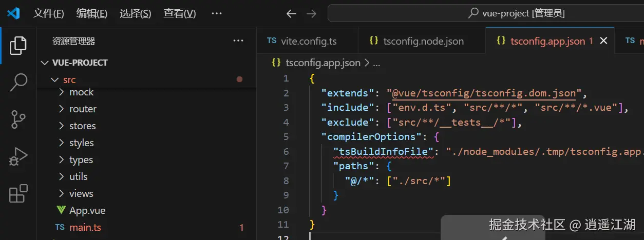Go back with the left arrow

pos(291,14)
